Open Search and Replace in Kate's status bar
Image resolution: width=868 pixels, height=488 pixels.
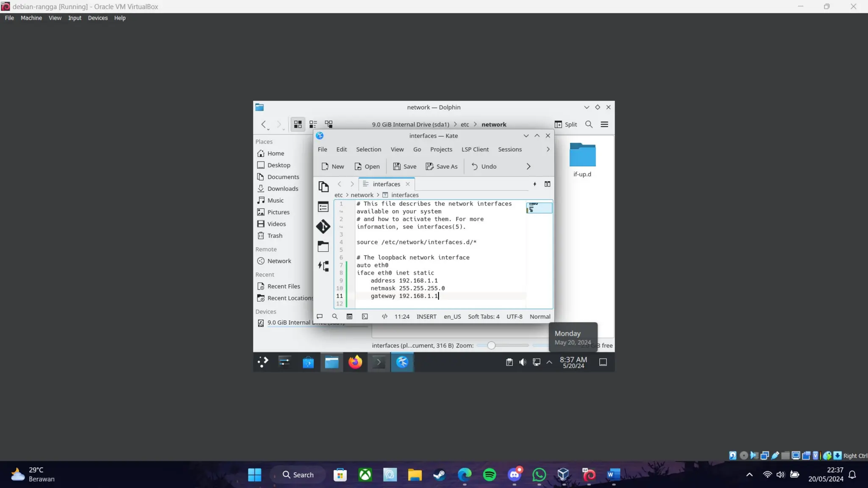tap(335, 316)
